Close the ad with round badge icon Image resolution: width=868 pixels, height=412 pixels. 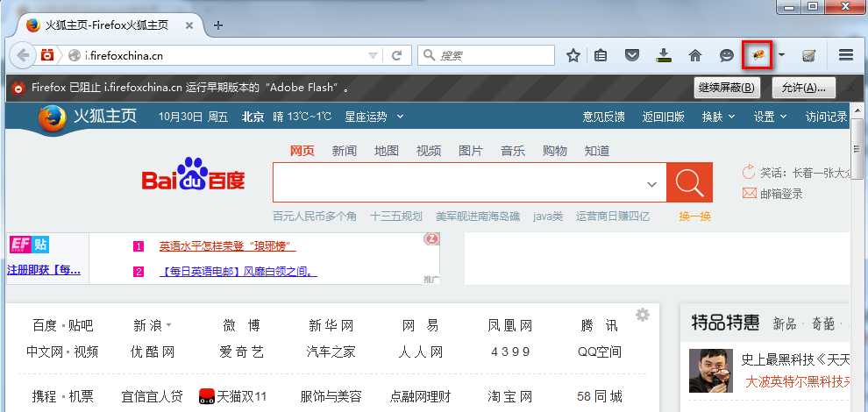(x=431, y=238)
